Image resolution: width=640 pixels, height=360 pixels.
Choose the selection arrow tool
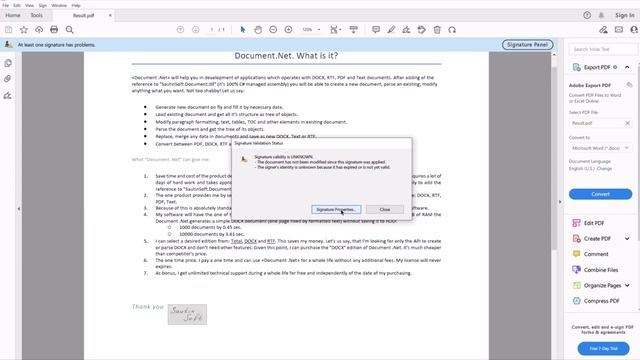pyautogui.click(x=242, y=30)
